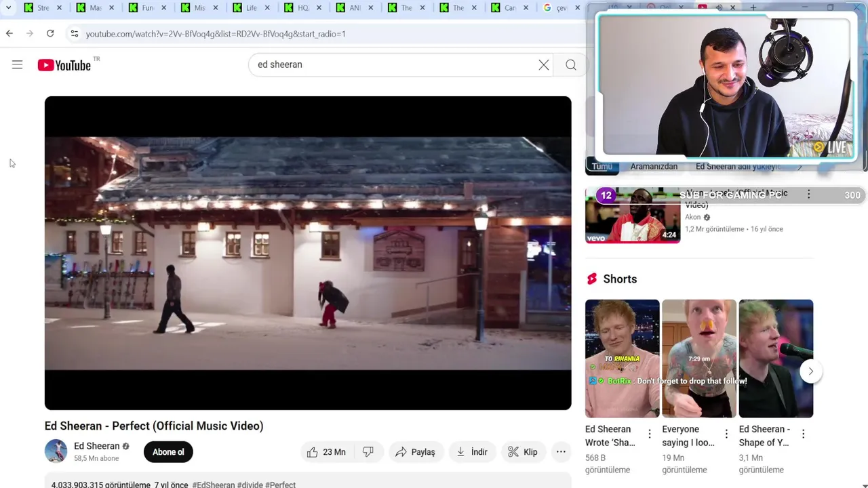Click the "4.033.903.315 görüntüleme" views text
This screenshot has height=488, width=868.
101,485
